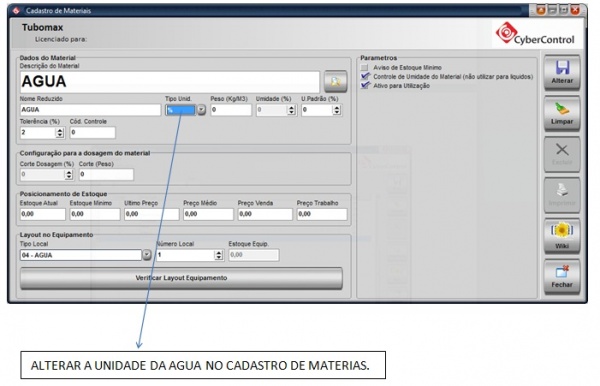This screenshot has width=600, height=386.
Task: Enable Aviso de Estoque Mínimo checkbox
Action: 364,68
